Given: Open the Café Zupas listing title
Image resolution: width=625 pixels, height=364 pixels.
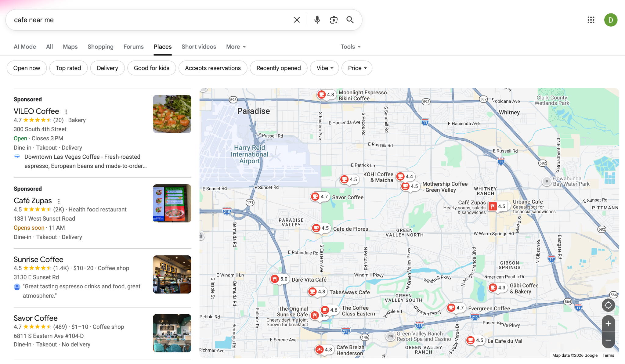Looking at the screenshot, I should 33,201.
